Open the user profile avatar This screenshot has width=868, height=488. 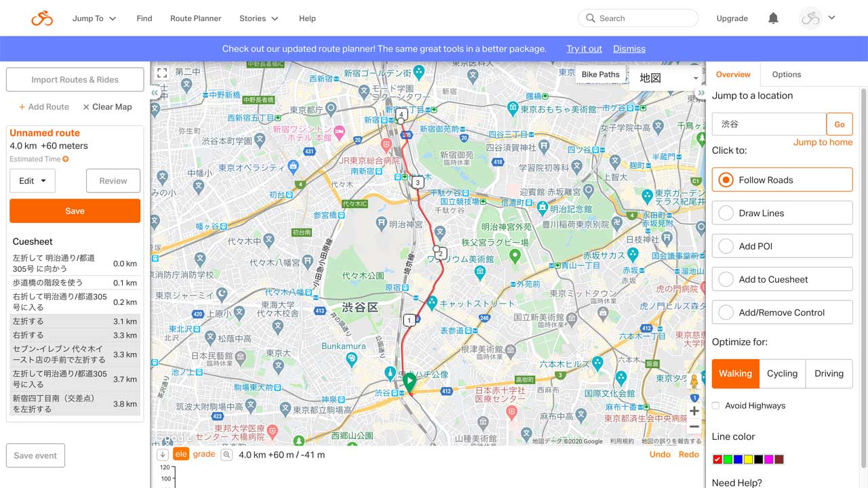pyautogui.click(x=810, y=18)
